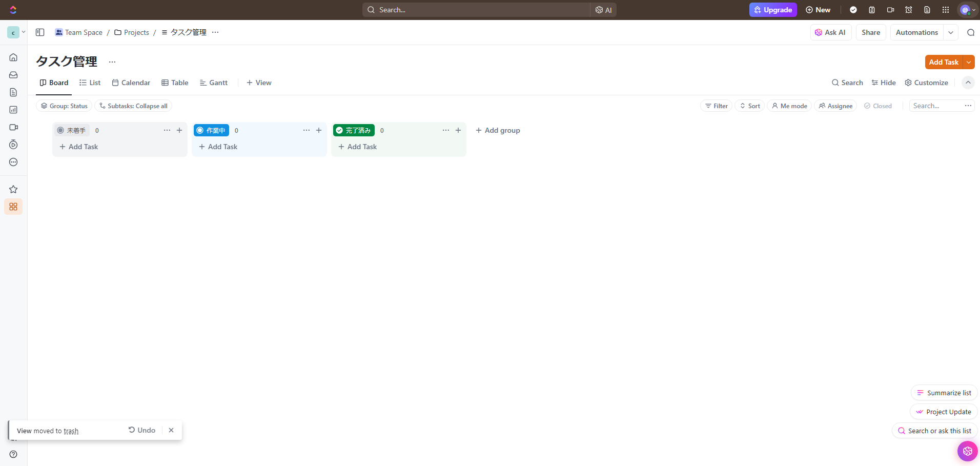
Task: Open the ClickUp Brain floating button
Action: coord(967,451)
